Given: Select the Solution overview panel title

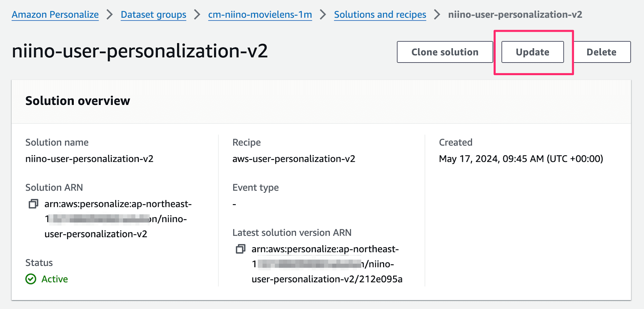Looking at the screenshot, I should click(x=78, y=101).
